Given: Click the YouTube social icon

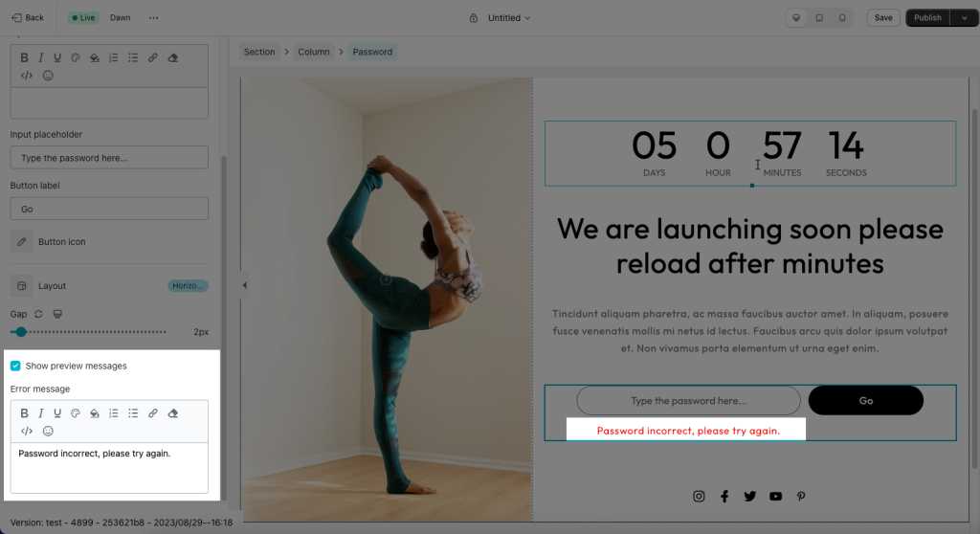Looking at the screenshot, I should (x=775, y=497).
